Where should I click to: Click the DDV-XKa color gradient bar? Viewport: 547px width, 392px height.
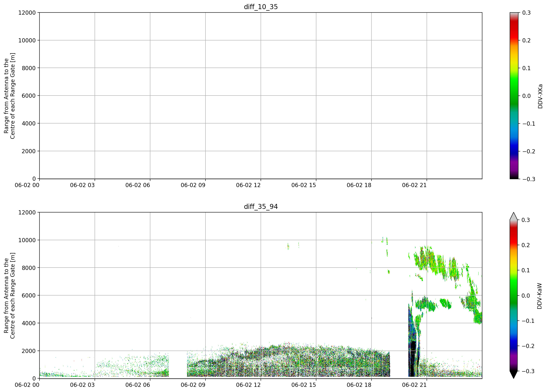(x=514, y=96)
